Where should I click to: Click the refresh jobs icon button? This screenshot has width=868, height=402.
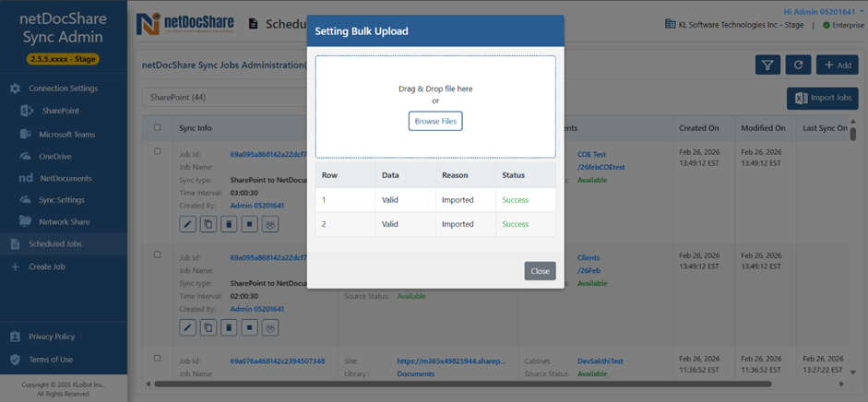click(798, 65)
